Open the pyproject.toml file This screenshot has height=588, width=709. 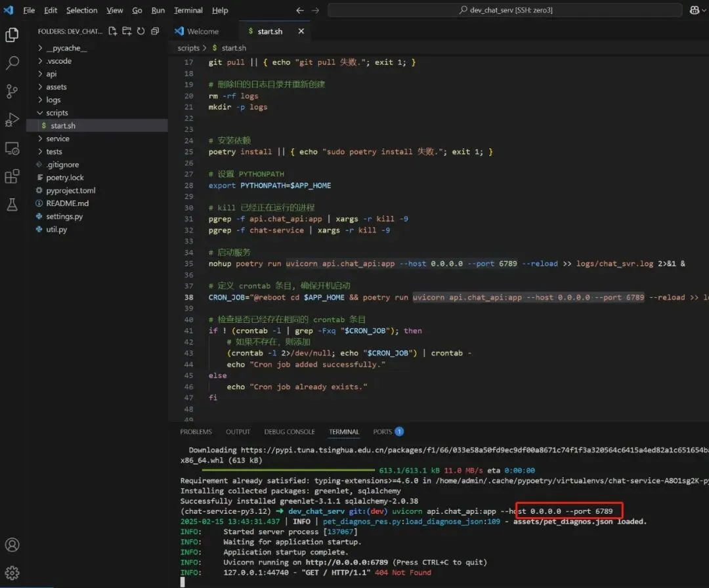point(97,190)
